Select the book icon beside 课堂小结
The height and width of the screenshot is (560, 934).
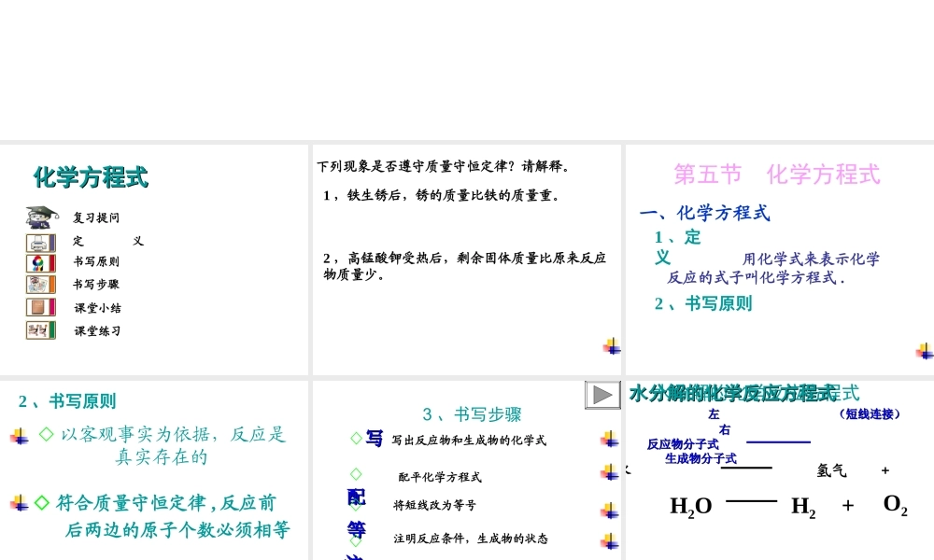40,308
